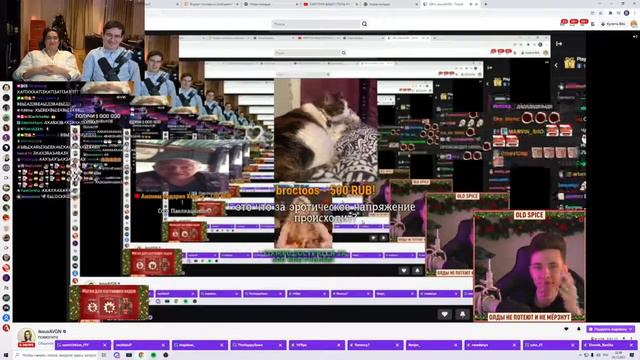Open the taskbar clock and date
Image resolution: width=640 pixels, height=360 pixels.
(x=618, y=355)
